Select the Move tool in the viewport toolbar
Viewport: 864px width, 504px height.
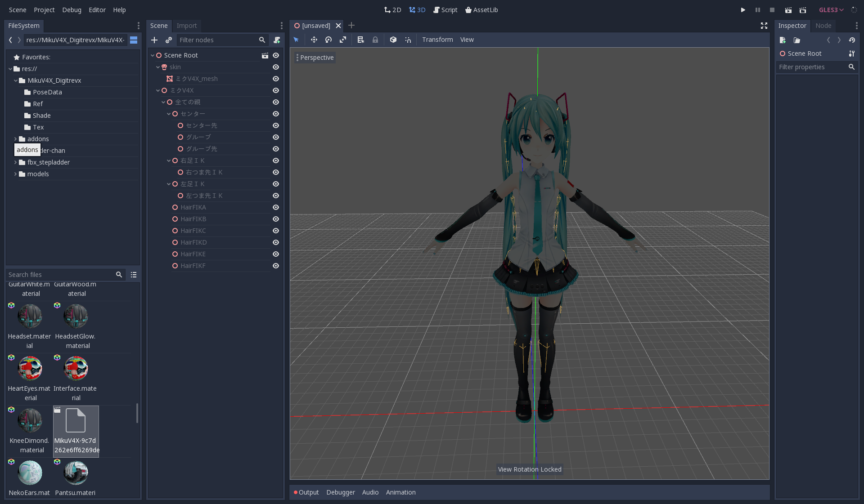tap(314, 40)
